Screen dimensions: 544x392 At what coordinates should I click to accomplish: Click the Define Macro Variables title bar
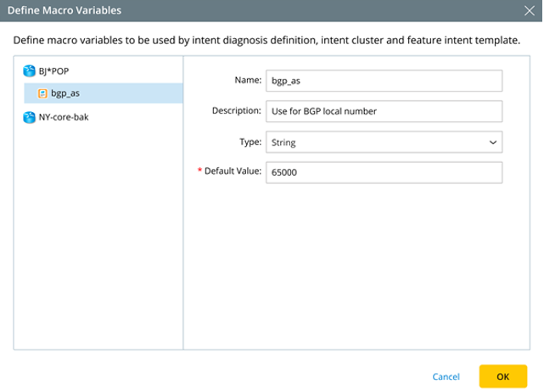click(x=271, y=11)
